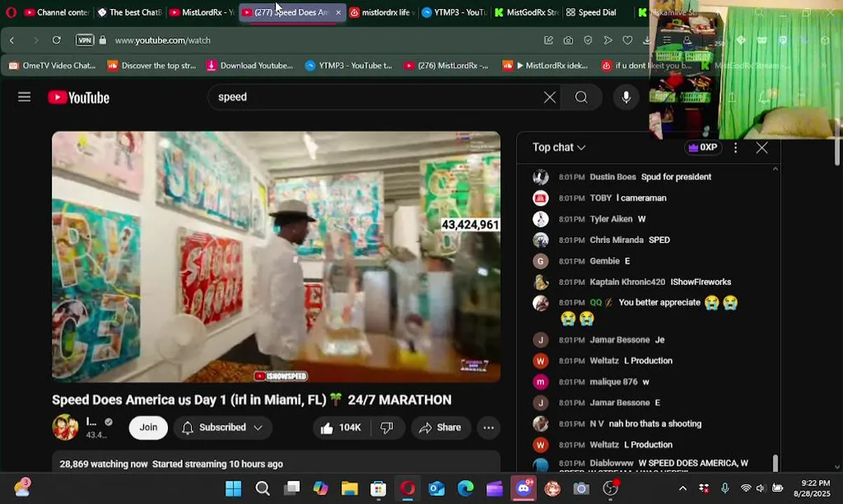Switch to the YTMP3 - YouTube tab
The image size is (843, 504).
[x=455, y=13]
